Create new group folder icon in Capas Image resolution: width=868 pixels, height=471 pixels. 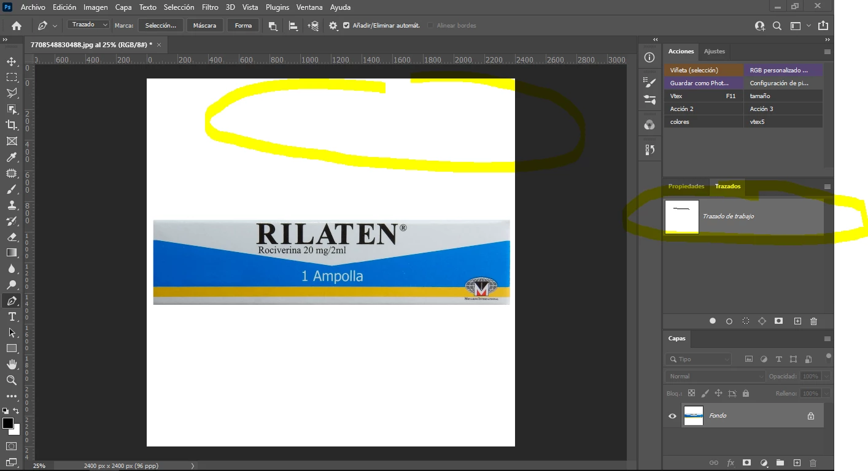[780, 463]
